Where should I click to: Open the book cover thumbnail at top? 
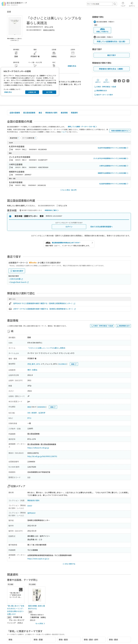click(x=15, y=27)
